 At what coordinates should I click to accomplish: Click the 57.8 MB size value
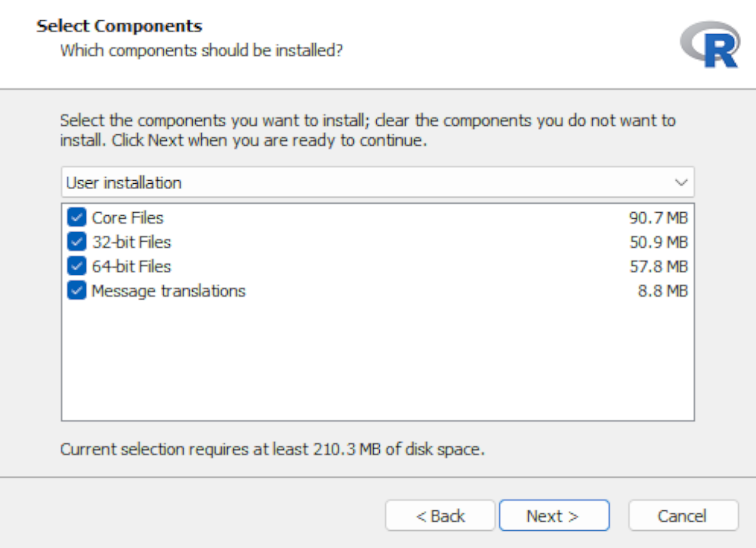point(659,267)
